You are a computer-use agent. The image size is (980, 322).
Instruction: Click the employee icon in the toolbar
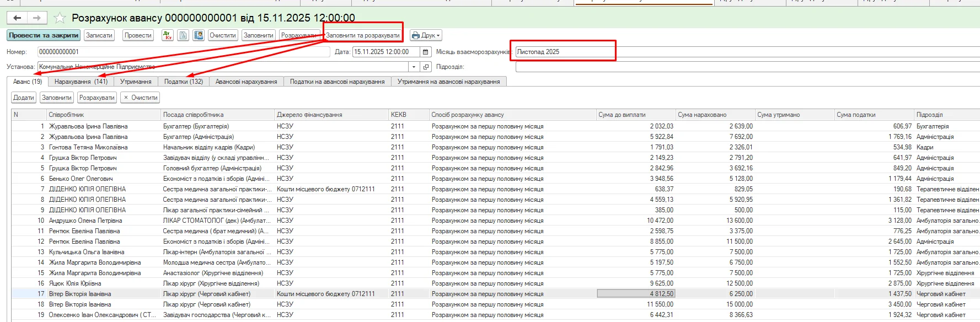(x=199, y=35)
